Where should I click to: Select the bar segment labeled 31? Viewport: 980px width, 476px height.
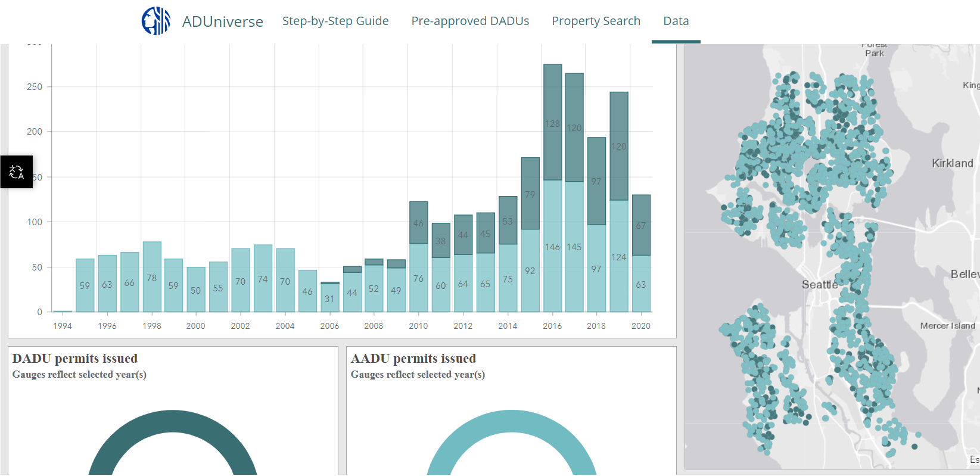(x=329, y=298)
